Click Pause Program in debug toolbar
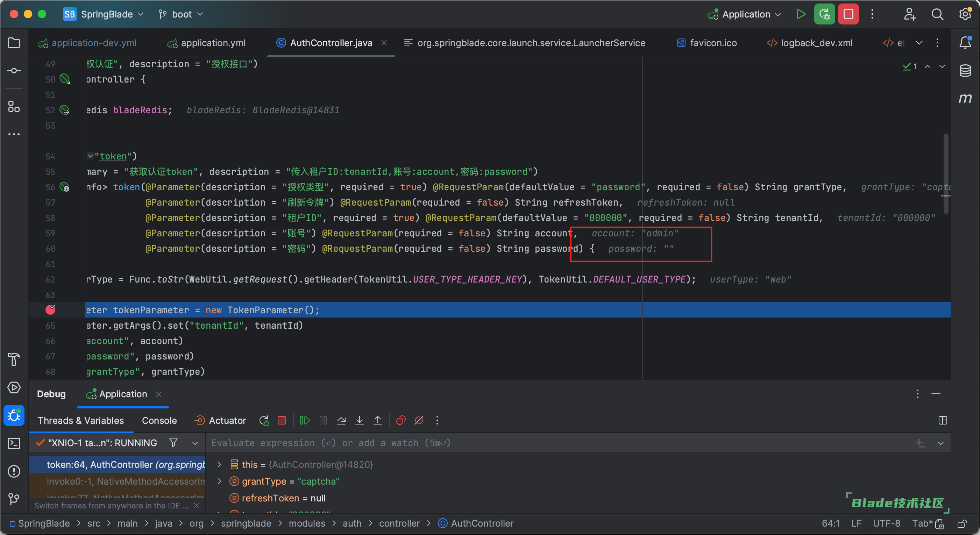980x535 pixels. click(323, 421)
